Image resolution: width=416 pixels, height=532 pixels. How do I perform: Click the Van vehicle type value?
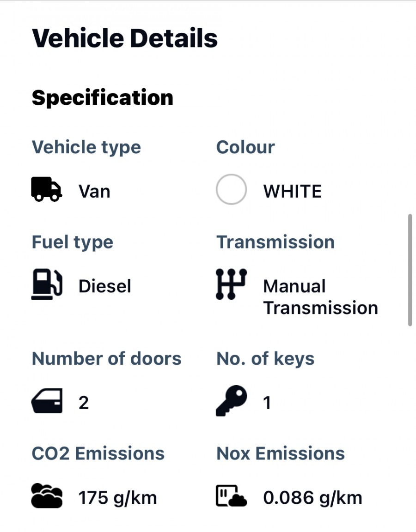(94, 191)
